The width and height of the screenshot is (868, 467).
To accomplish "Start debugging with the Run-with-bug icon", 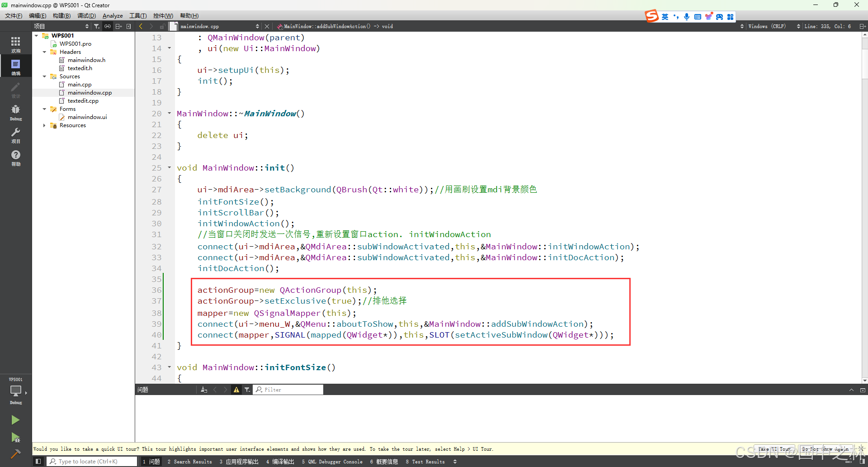I will pos(15,437).
